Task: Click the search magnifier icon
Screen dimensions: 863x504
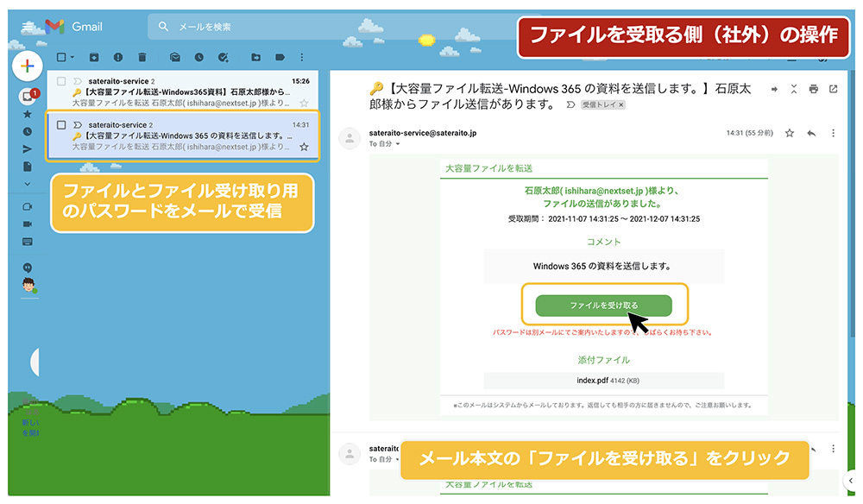Action: [x=163, y=27]
